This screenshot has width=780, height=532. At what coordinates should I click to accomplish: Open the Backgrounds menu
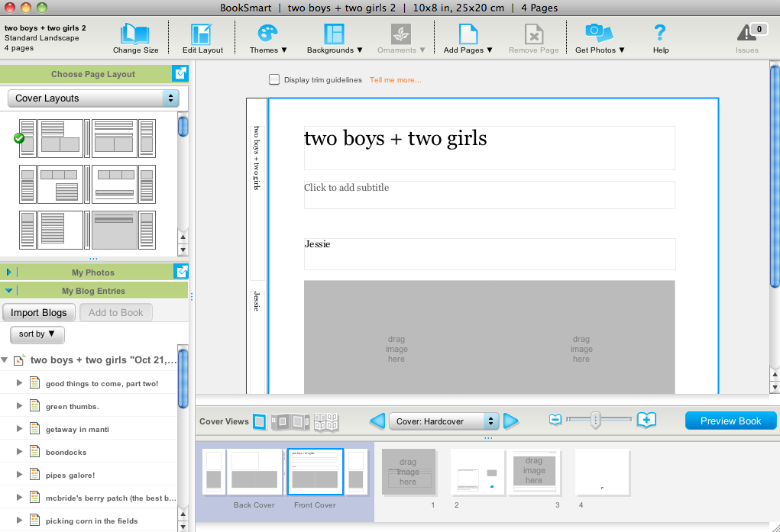(x=335, y=38)
